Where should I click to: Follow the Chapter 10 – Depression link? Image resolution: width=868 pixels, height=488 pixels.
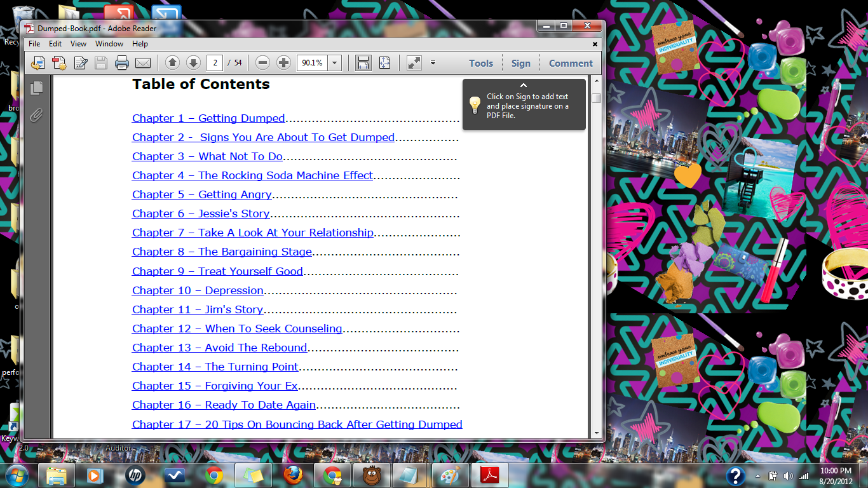198,290
